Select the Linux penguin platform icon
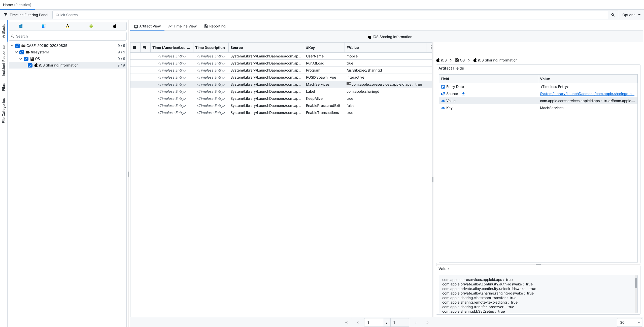This screenshot has height=327, width=644. (67, 26)
